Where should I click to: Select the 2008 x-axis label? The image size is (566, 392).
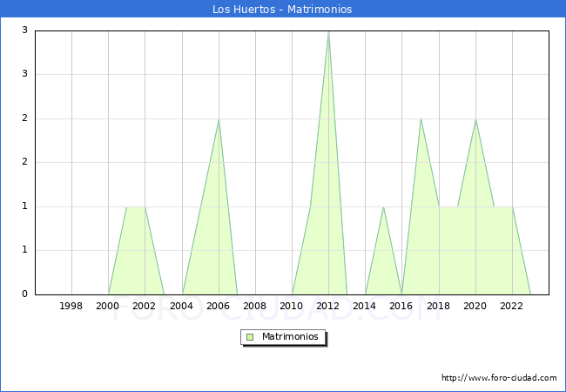point(255,307)
